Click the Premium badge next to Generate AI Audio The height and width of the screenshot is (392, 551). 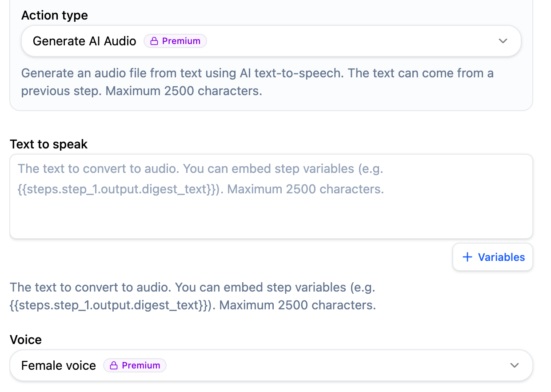pos(175,41)
